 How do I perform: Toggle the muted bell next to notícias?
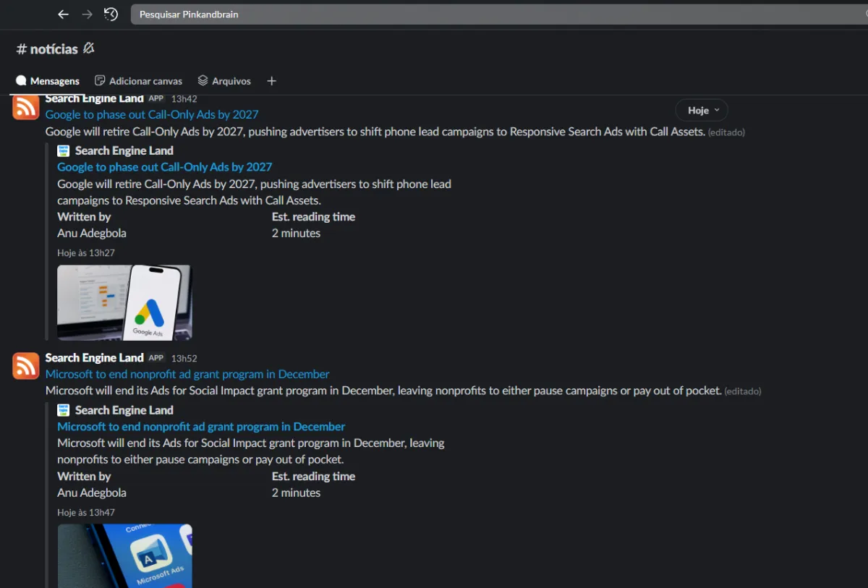click(x=88, y=48)
